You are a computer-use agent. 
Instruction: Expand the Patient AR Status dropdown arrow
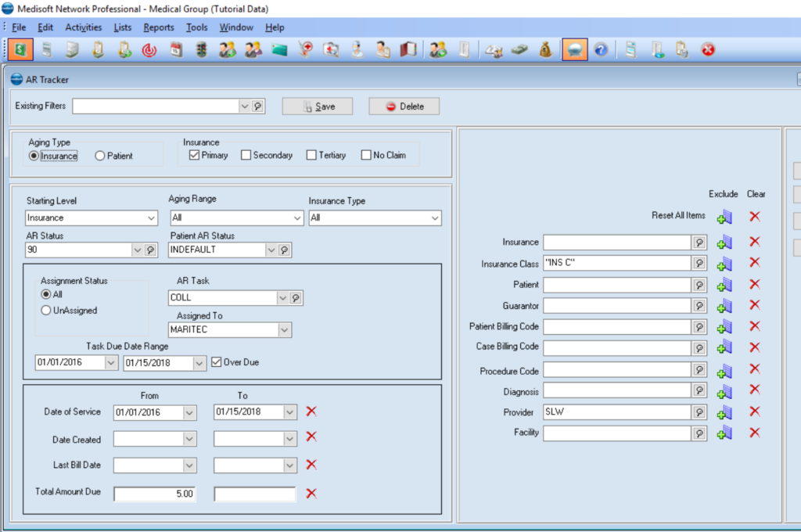271,250
